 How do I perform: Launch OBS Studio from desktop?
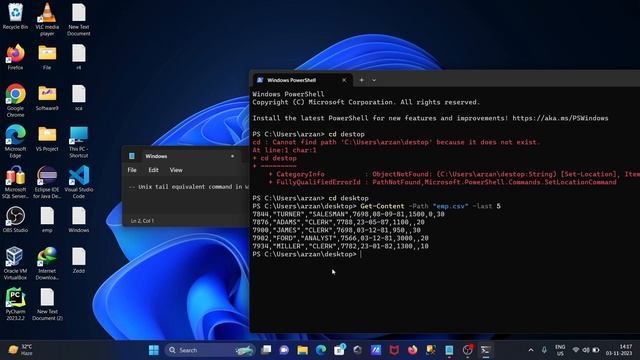(x=16, y=220)
